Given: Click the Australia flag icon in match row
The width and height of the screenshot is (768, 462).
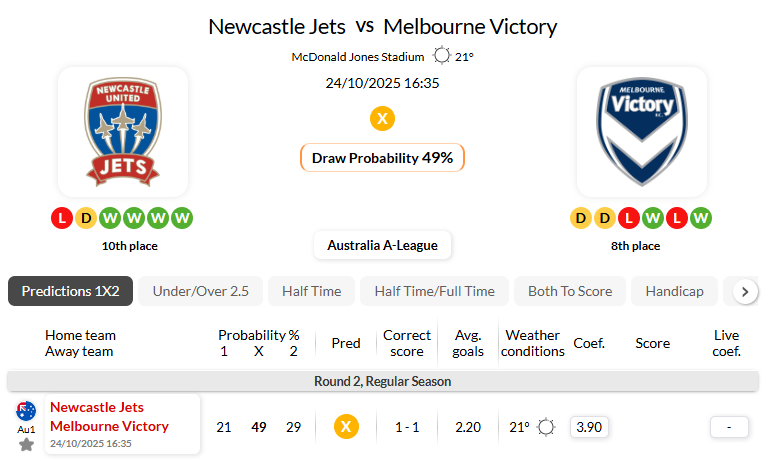Looking at the screenshot, I should pos(26,410).
